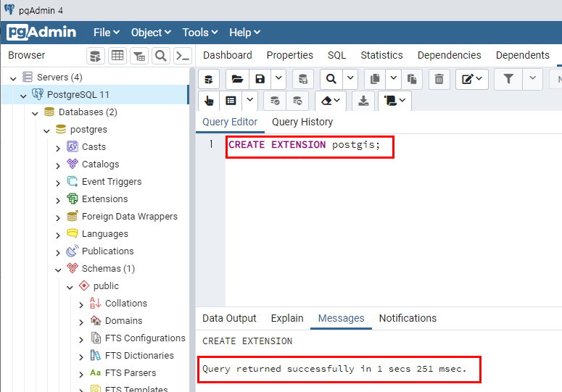
Task: Expand the Event Triggers tree node
Action: click(58, 183)
